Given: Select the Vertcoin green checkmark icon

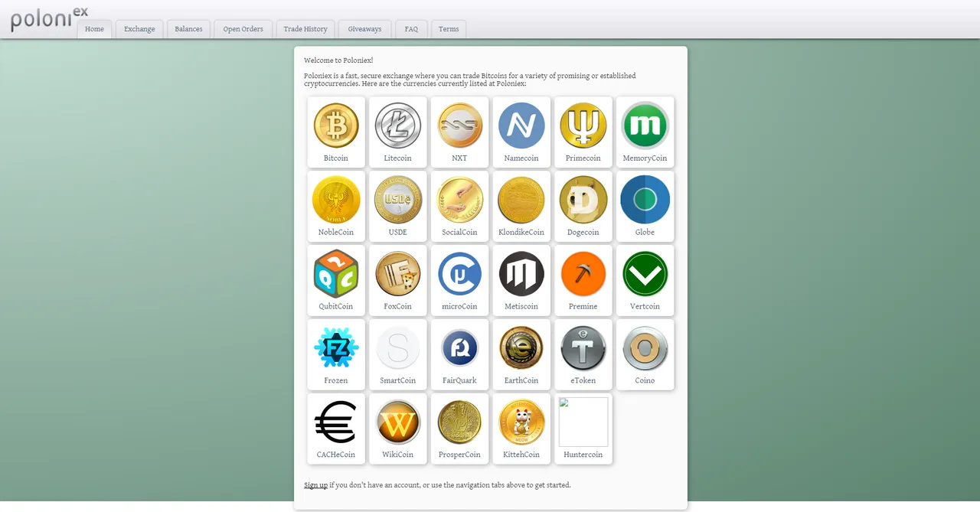Looking at the screenshot, I should click(x=645, y=274).
